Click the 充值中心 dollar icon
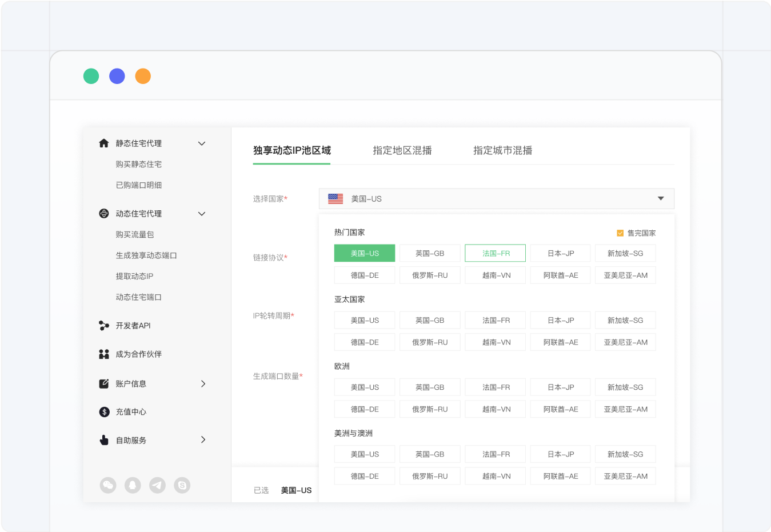The image size is (771, 532). pos(104,412)
